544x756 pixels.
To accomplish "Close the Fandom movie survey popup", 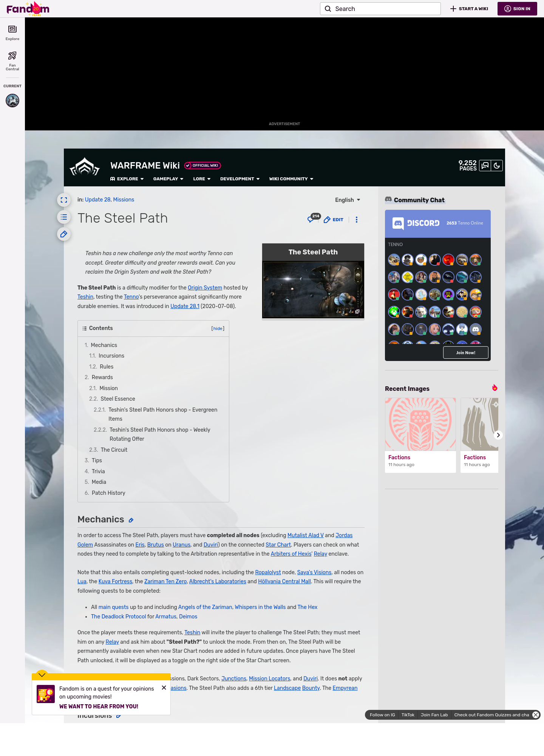I will tap(164, 688).
